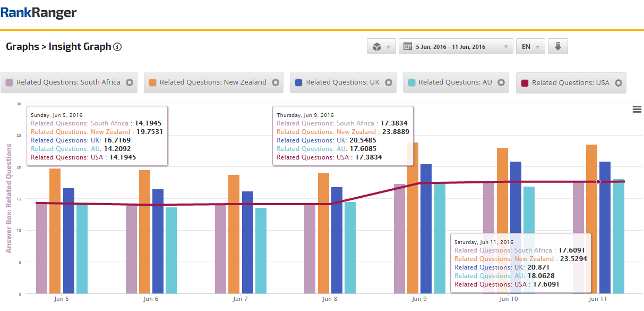The width and height of the screenshot is (644, 311).
Task: Open the cube package dropdown
Action: coord(381,47)
